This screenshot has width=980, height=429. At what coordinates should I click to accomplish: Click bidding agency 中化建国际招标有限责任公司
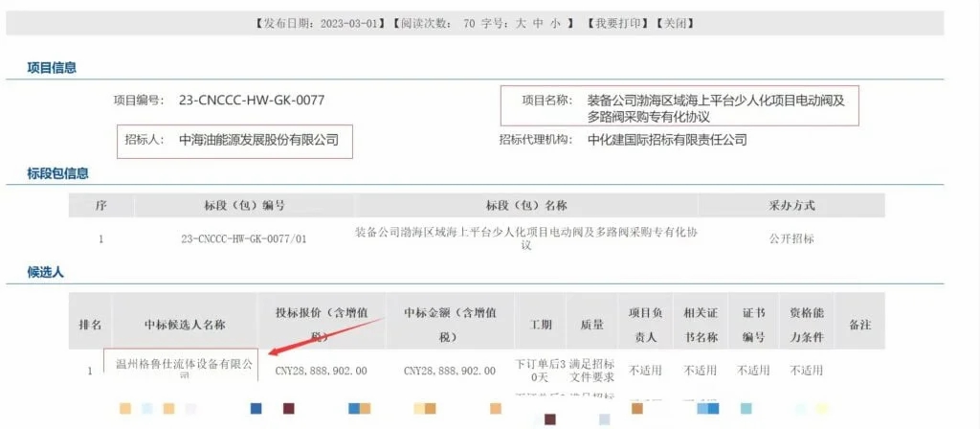(x=667, y=140)
